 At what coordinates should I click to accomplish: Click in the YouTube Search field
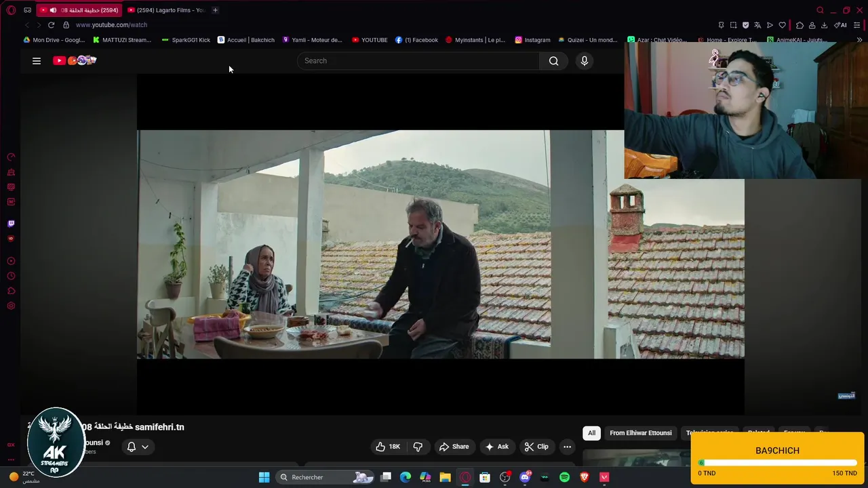418,61
